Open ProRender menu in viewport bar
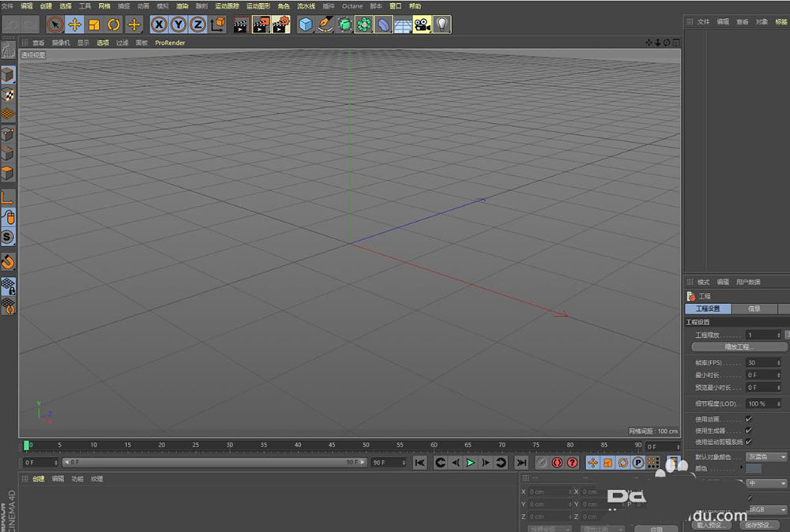Image resolution: width=790 pixels, height=532 pixels. click(x=170, y=43)
